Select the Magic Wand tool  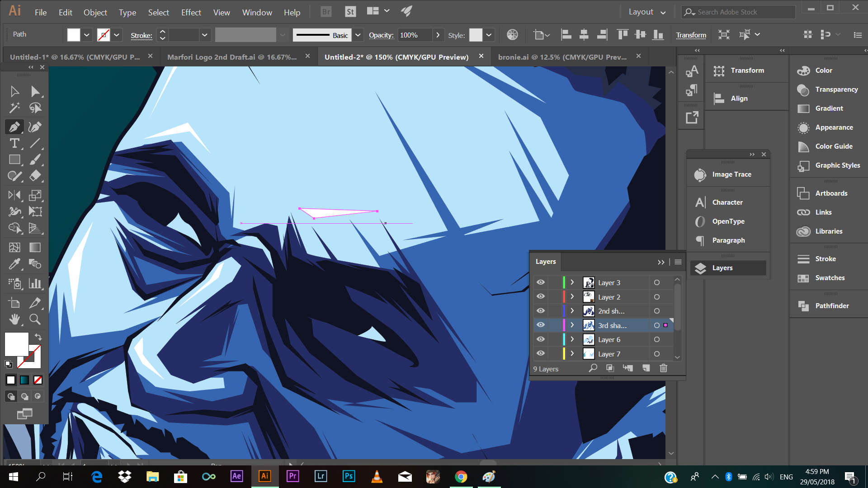pos(14,108)
